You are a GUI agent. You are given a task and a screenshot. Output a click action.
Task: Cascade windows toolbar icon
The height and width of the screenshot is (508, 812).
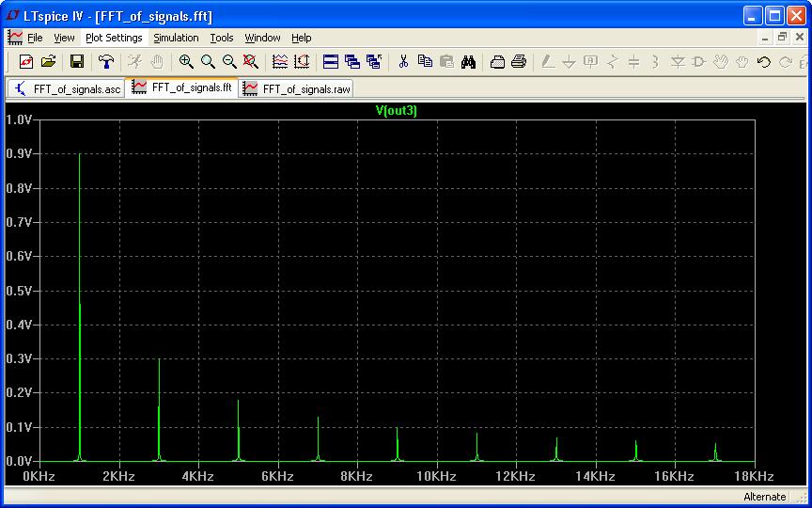click(352, 62)
